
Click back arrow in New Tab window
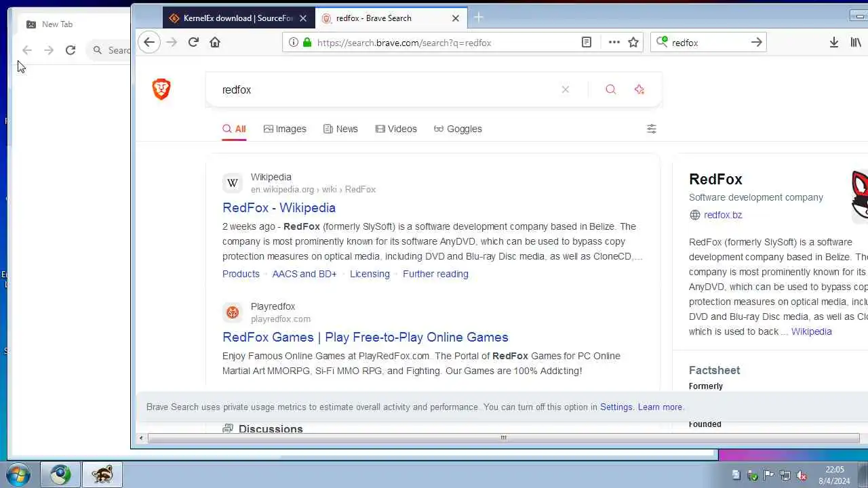tap(27, 49)
